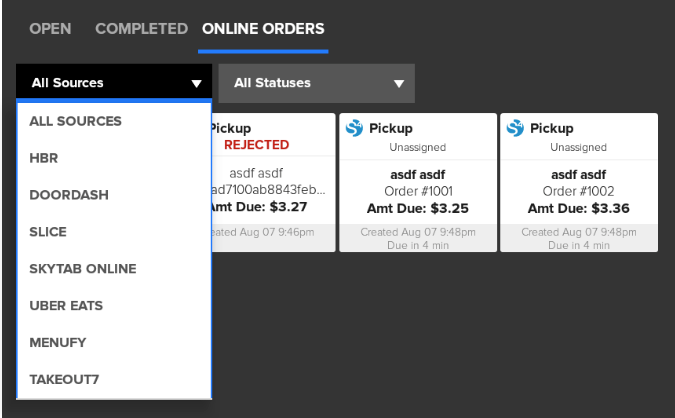Filter orders by DoorDash
This screenshot has width=675, height=418.
[x=69, y=195]
